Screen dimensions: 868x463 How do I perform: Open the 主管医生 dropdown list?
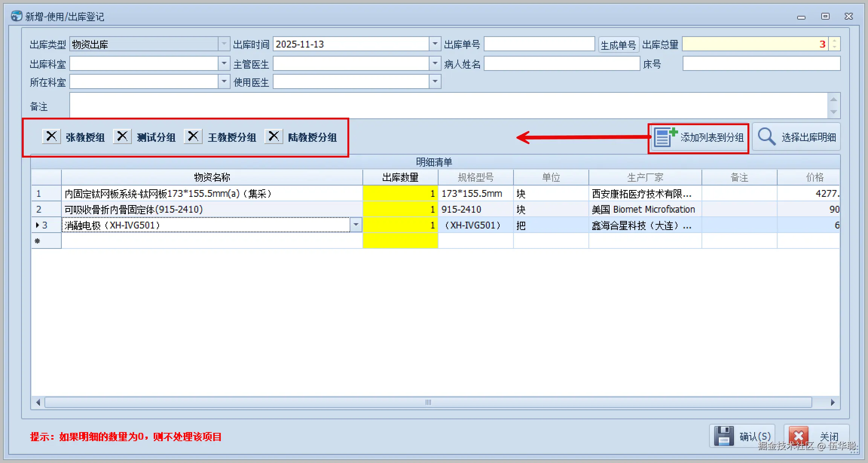pos(435,63)
